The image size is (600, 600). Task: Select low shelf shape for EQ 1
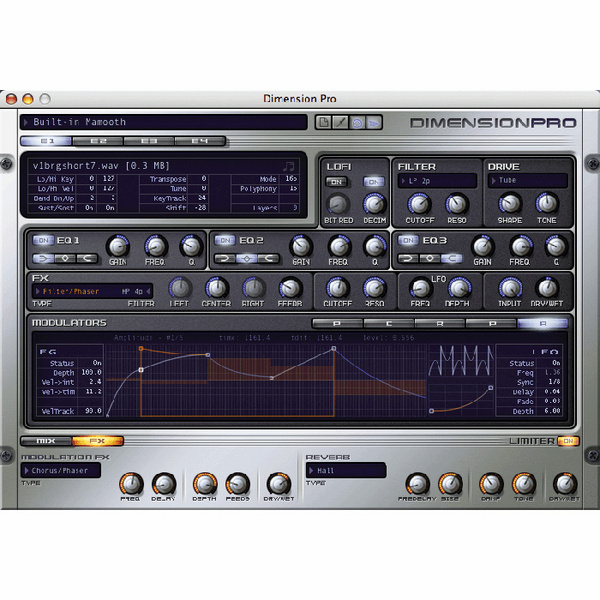click(x=43, y=258)
